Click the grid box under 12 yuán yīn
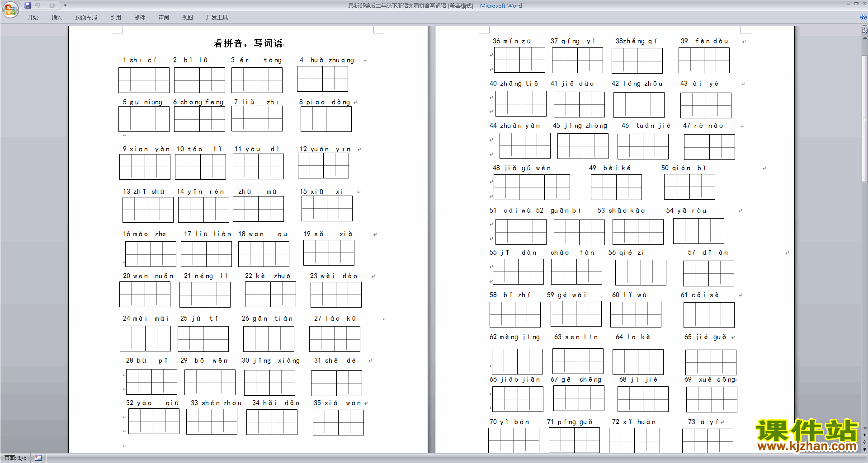Screen dimensions: 868x463 pyautogui.click(x=323, y=165)
